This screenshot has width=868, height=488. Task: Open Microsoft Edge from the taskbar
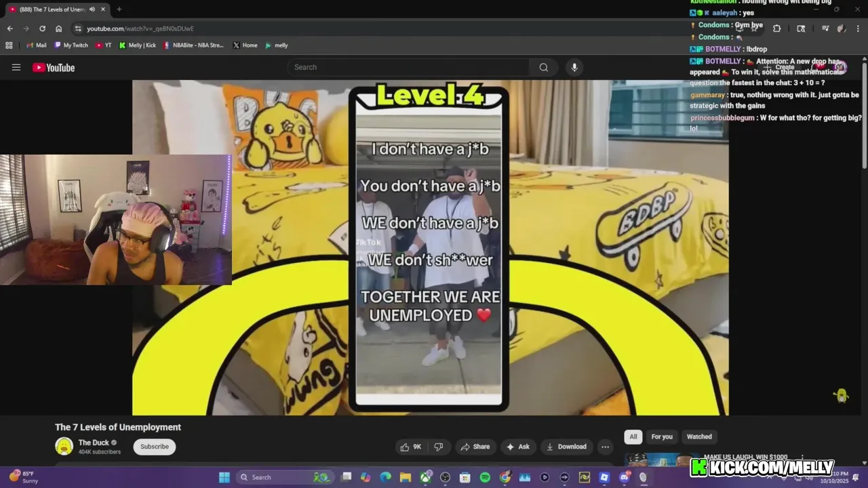click(x=385, y=477)
